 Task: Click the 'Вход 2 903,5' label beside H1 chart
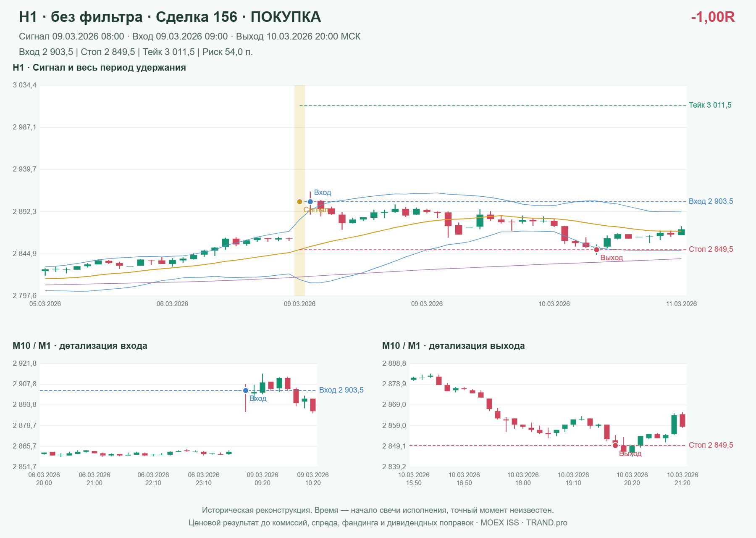[x=711, y=201]
